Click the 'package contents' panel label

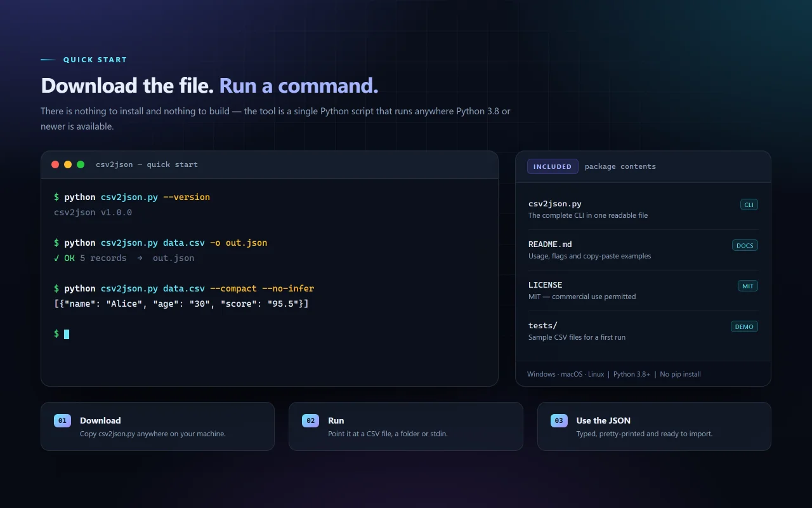[620, 166]
